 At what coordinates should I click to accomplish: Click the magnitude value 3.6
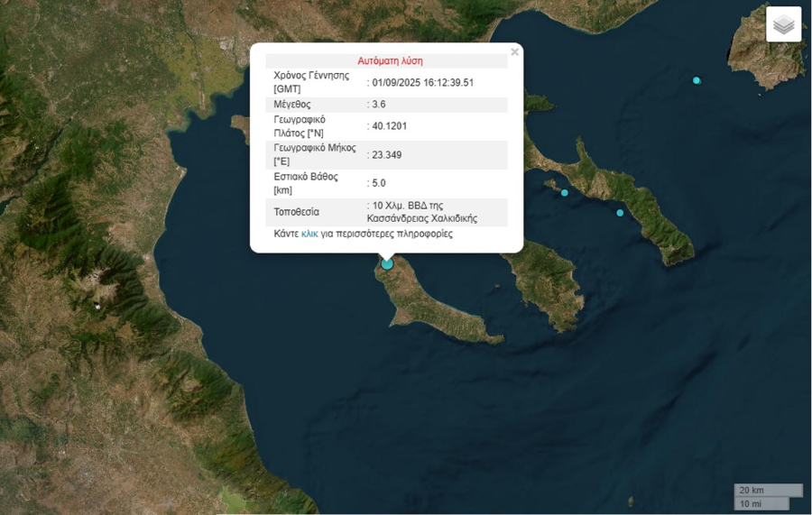click(x=379, y=105)
